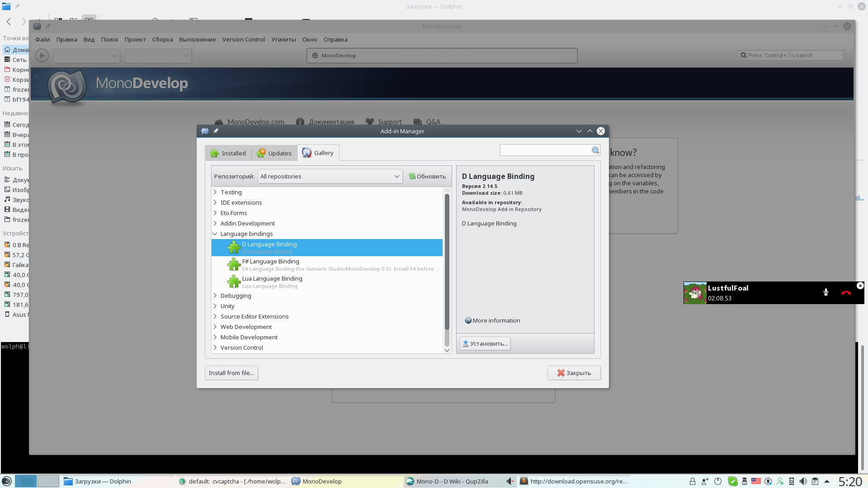Viewport: 868px width, 488px height.
Task: Open Файл menu in MonoDevelop
Action: click(x=42, y=39)
